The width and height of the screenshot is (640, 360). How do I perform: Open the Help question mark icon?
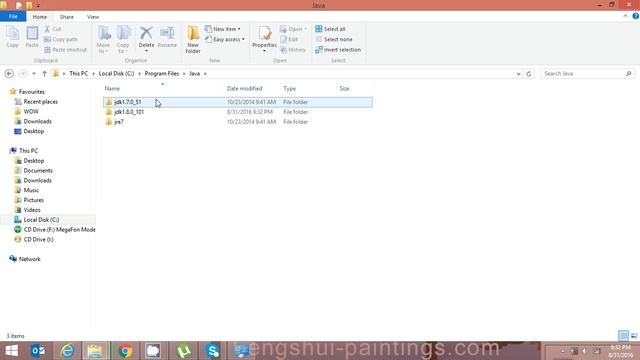pyautogui.click(x=636, y=16)
